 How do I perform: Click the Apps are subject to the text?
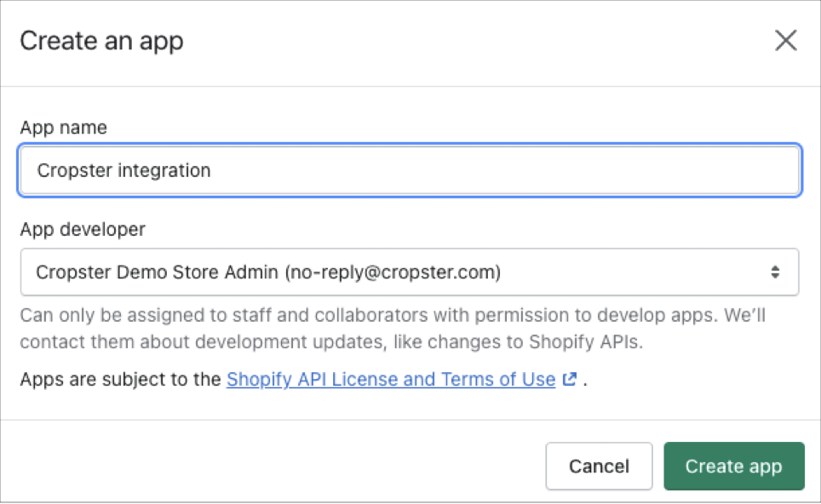pyautogui.click(x=120, y=379)
